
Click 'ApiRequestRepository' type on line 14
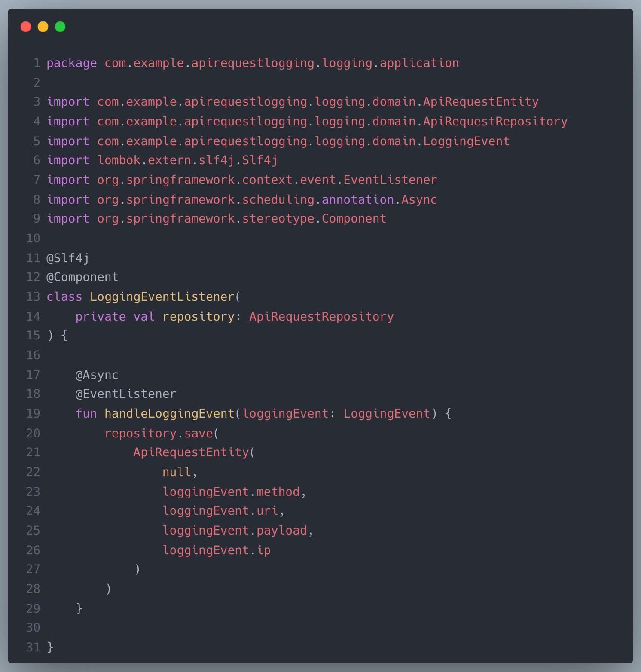[321, 317]
